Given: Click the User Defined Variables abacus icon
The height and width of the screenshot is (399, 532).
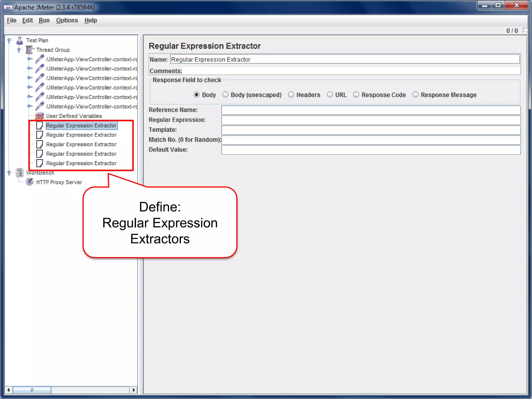Looking at the screenshot, I should (39, 116).
